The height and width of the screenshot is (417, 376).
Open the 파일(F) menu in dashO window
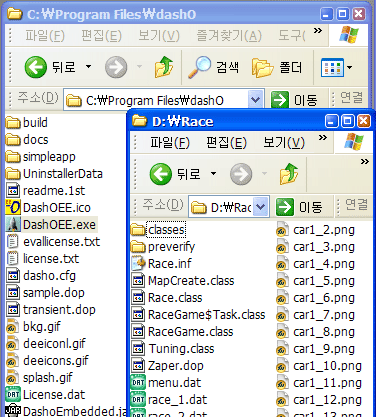45,35
